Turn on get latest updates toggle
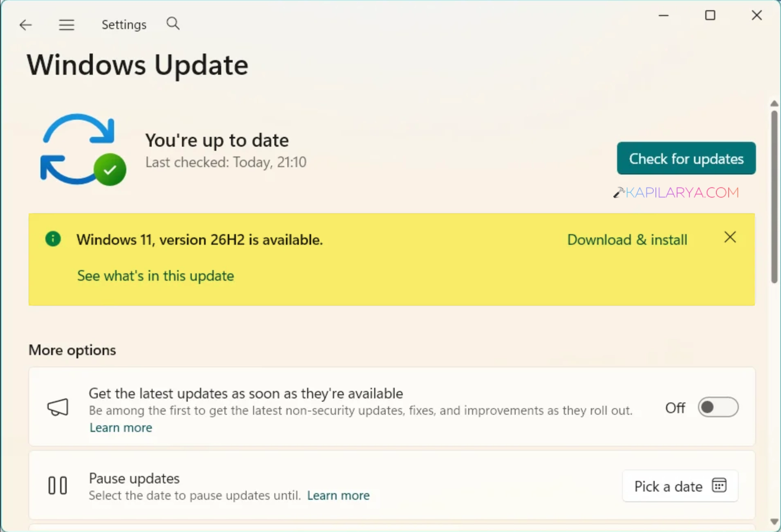The width and height of the screenshot is (781, 532). pyautogui.click(x=718, y=407)
